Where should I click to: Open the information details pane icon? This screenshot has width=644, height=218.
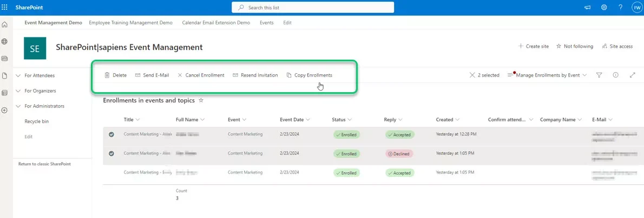click(x=616, y=75)
